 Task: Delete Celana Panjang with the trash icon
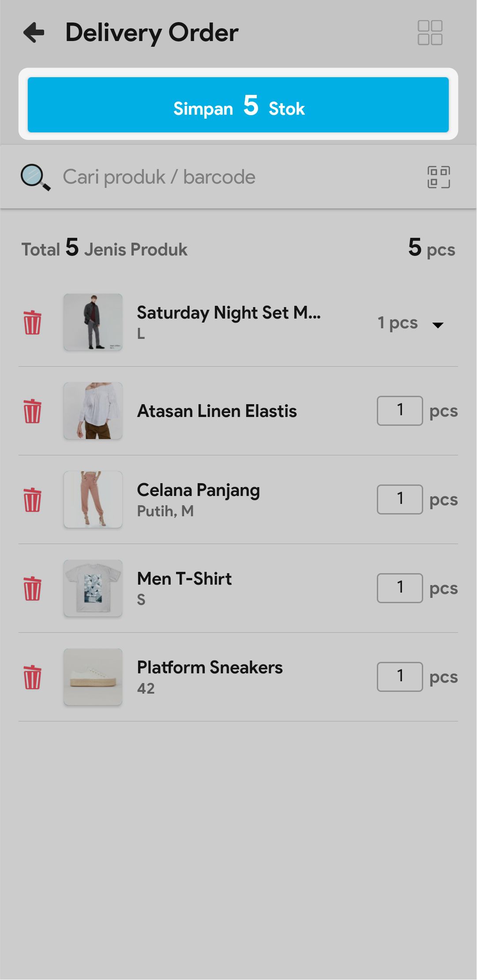point(32,500)
